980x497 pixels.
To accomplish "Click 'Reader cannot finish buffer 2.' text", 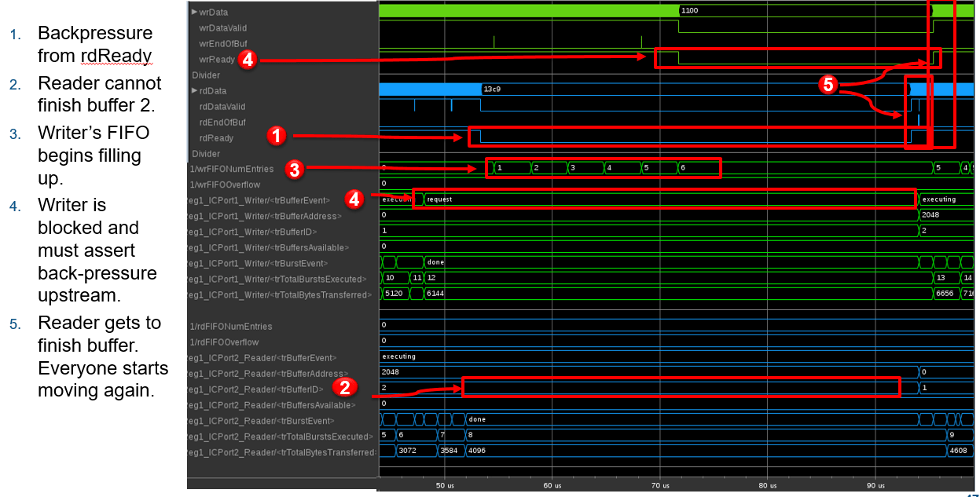I will (x=100, y=94).
